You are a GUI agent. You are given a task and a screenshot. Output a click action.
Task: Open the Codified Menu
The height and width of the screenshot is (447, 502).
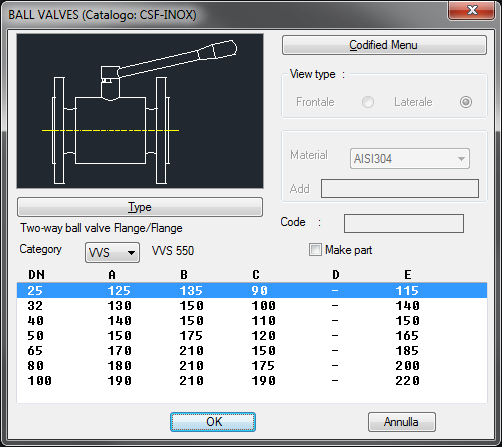pos(384,45)
